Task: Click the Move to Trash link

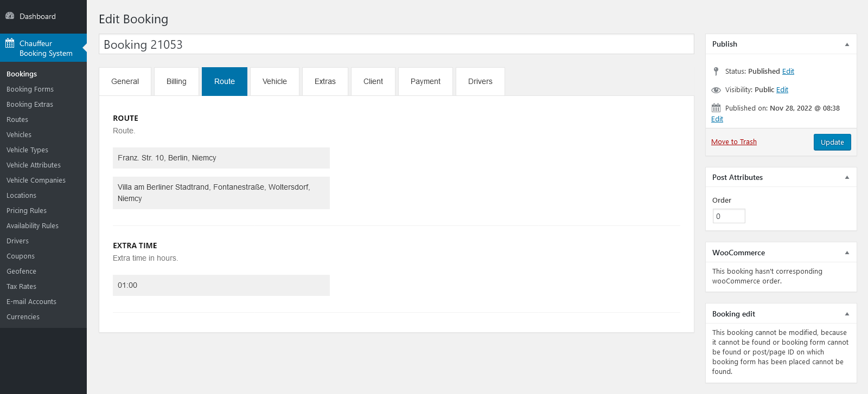Action: (x=733, y=142)
